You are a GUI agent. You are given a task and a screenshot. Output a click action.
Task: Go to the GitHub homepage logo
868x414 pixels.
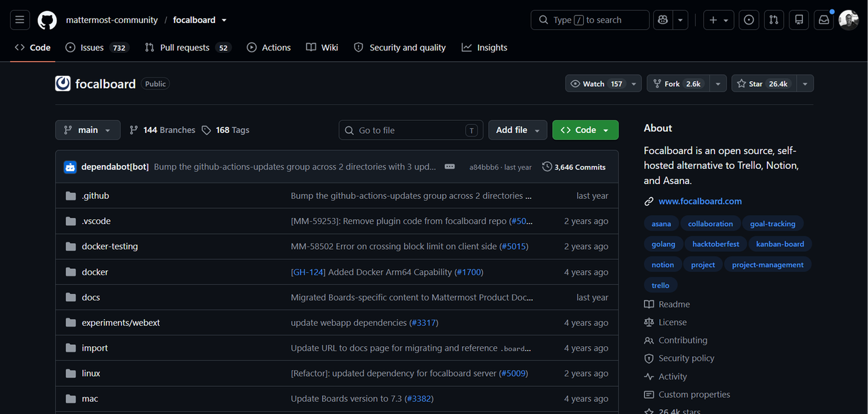(x=47, y=20)
